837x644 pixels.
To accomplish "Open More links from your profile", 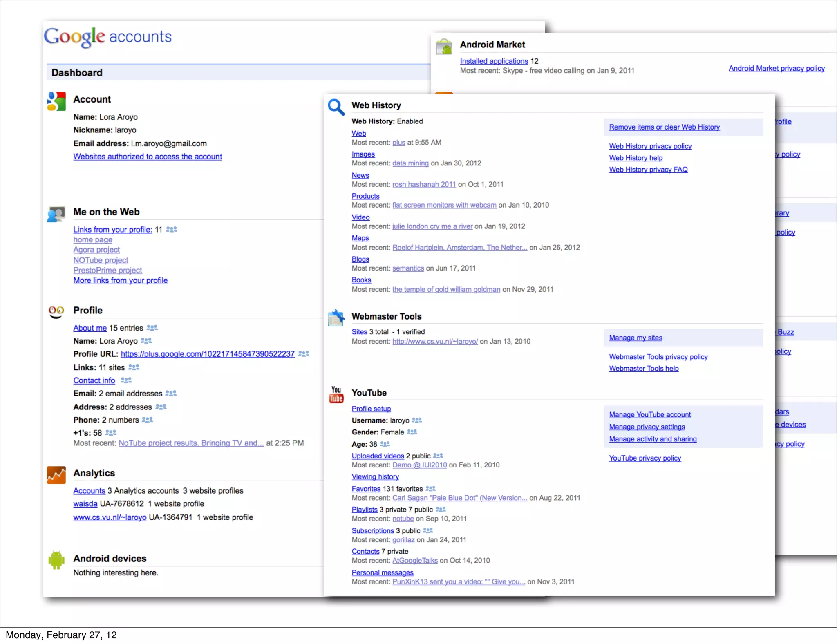I will [121, 280].
